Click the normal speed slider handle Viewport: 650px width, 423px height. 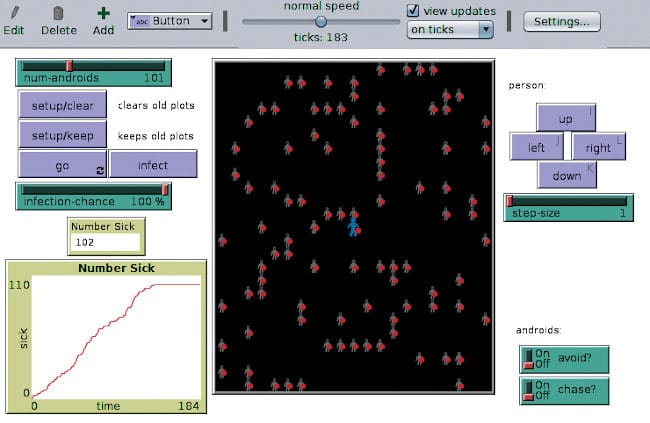coord(321,21)
